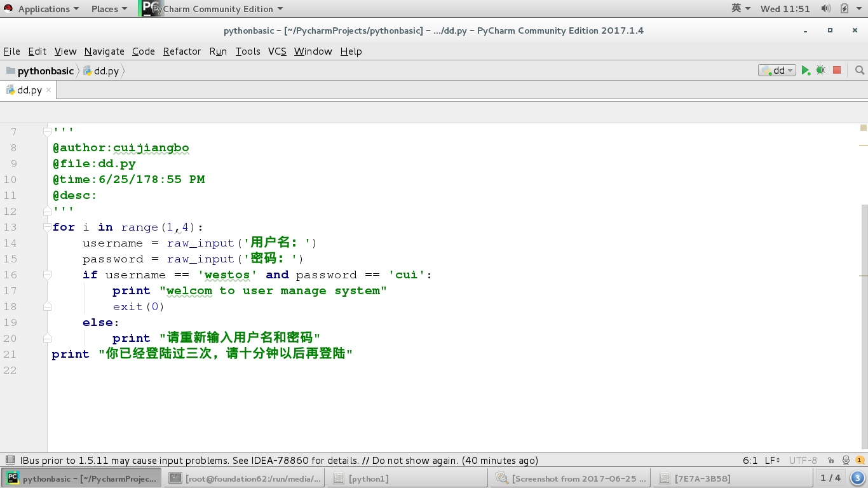
Task: Open the Help menu
Action: (351, 51)
